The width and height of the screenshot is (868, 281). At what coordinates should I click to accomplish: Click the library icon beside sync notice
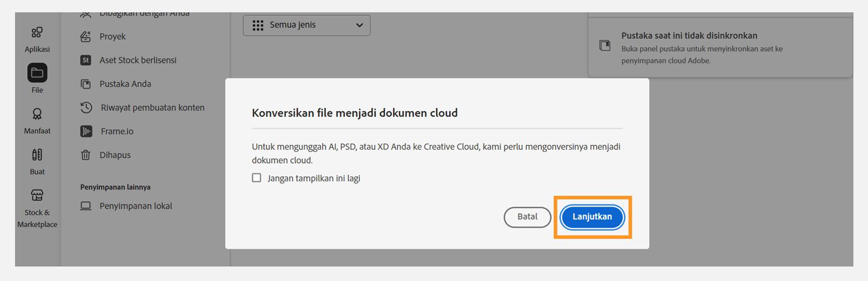click(605, 45)
